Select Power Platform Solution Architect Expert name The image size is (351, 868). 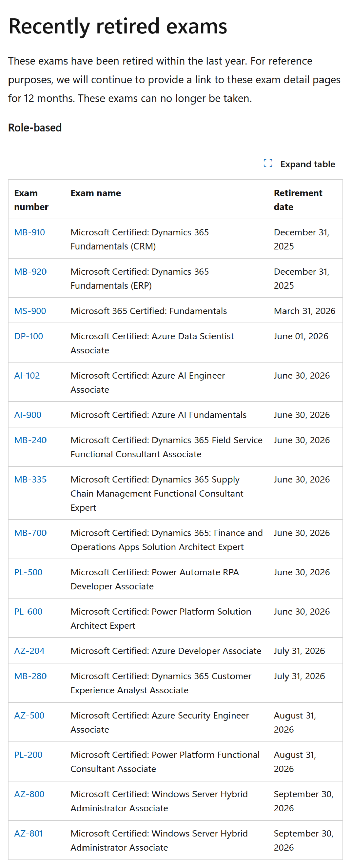coord(161,618)
